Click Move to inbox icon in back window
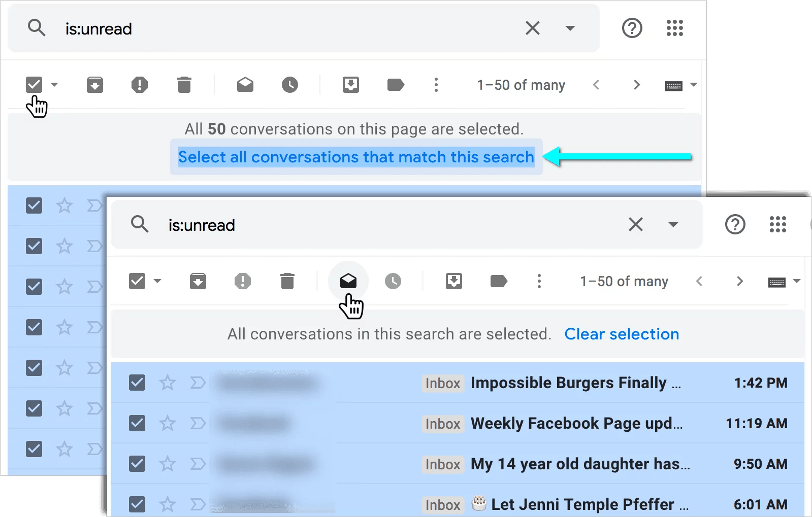Image resolution: width=812 pixels, height=517 pixels. (x=351, y=85)
